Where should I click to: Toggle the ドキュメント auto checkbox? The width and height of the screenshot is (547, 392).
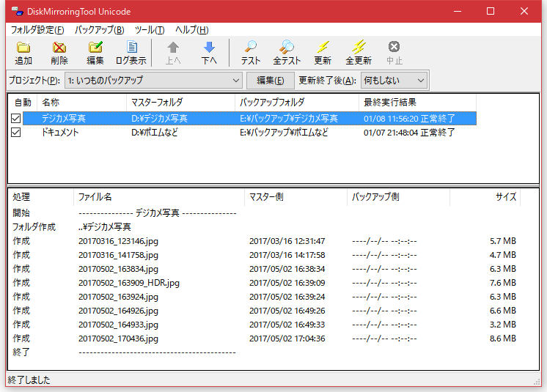(x=16, y=133)
